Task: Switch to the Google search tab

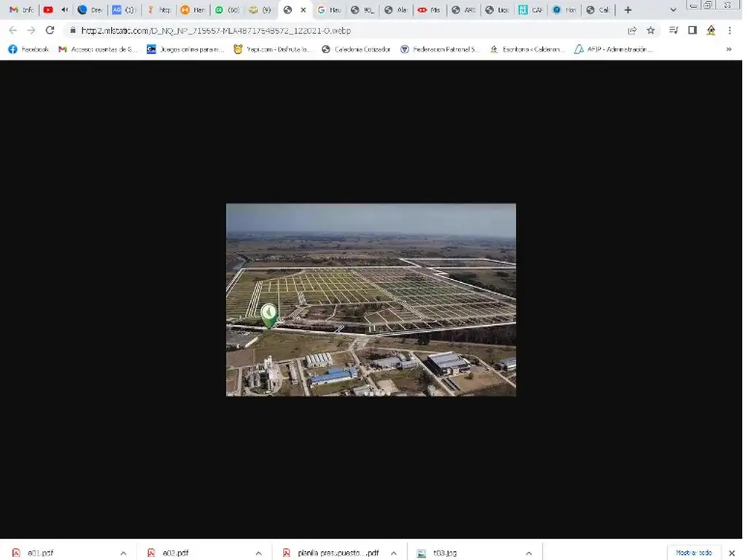Action: 329,10
